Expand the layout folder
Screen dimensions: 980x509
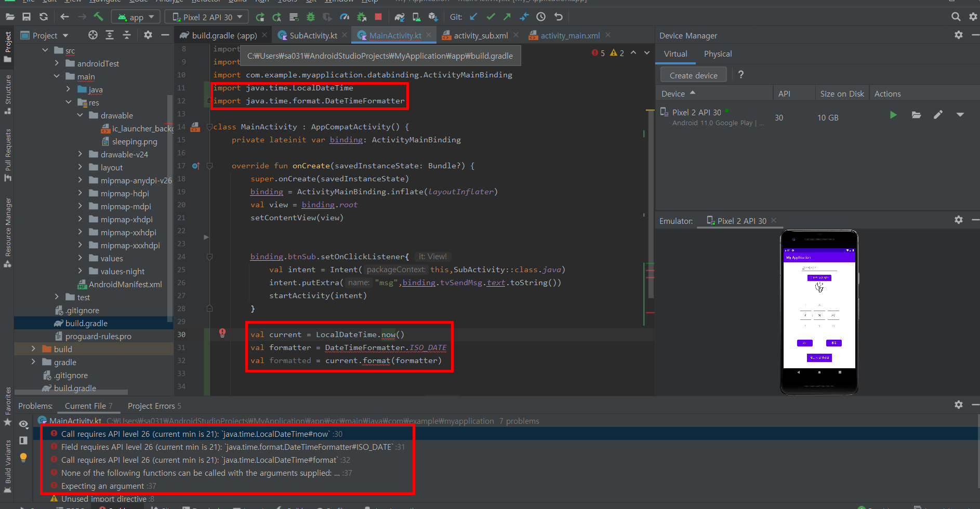(x=80, y=167)
